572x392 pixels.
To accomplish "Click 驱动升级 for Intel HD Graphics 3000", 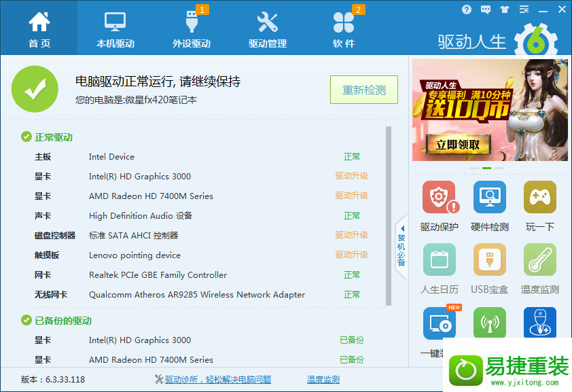I will point(351,176).
